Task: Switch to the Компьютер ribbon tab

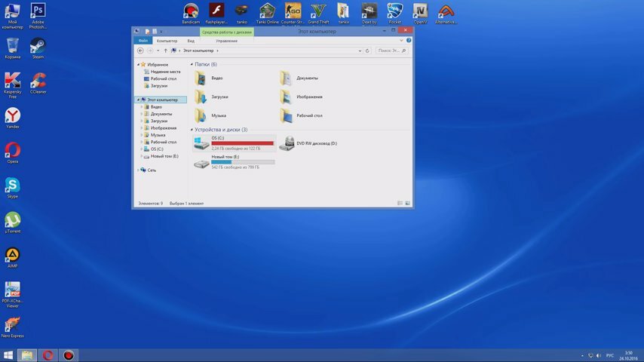Action: (167, 41)
